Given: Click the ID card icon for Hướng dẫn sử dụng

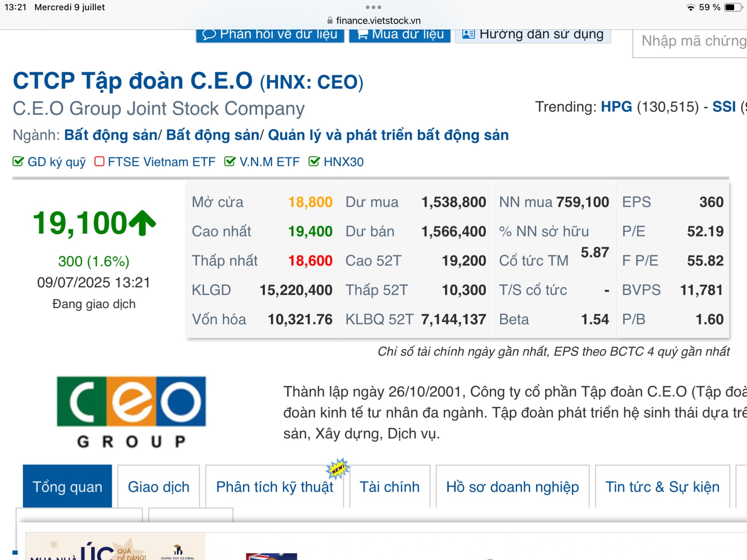Looking at the screenshot, I should [x=468, y=34].
